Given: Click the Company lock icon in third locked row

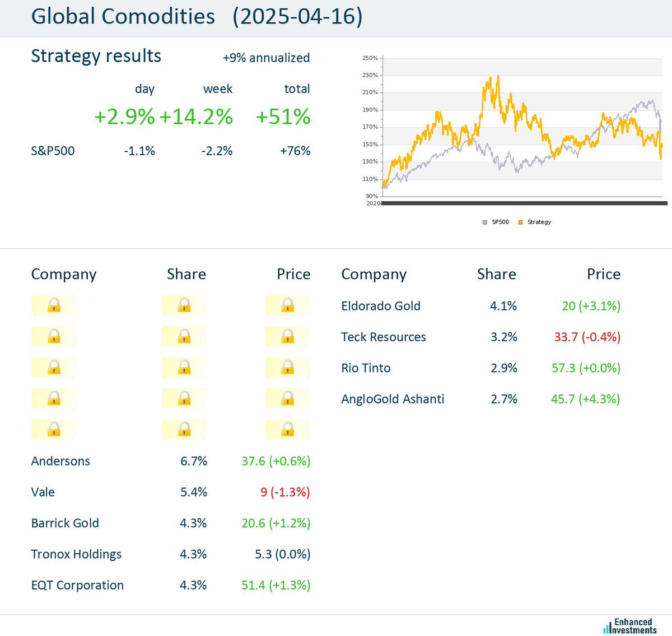Looking at the screenshot, I should coord(54,368).
